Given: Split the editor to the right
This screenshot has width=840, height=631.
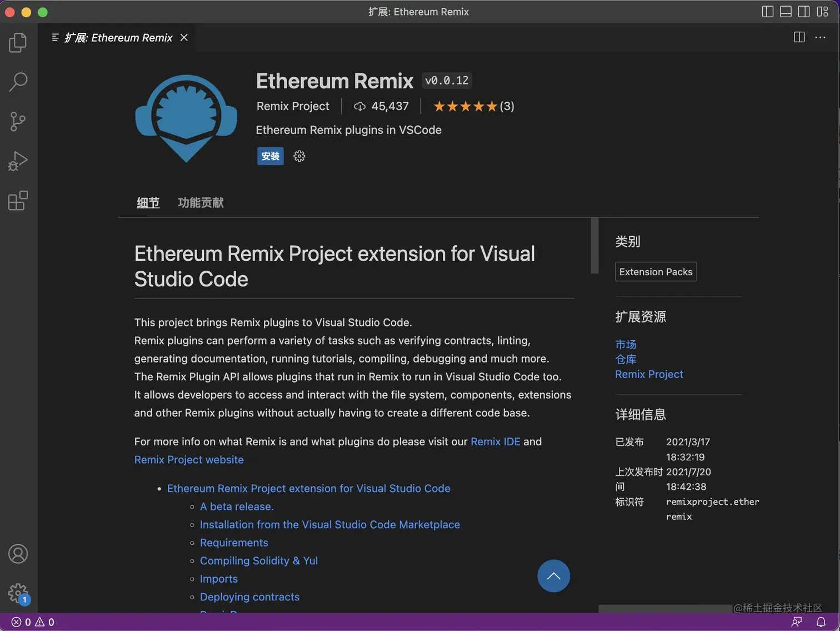Looking at the screenshot, I should pos(799,37).
